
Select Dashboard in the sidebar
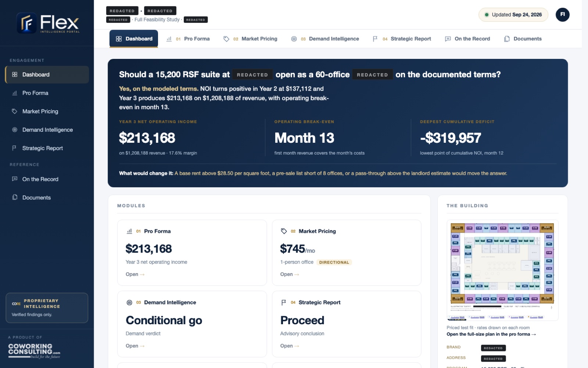pyautogui.click(x=47, y=74)
